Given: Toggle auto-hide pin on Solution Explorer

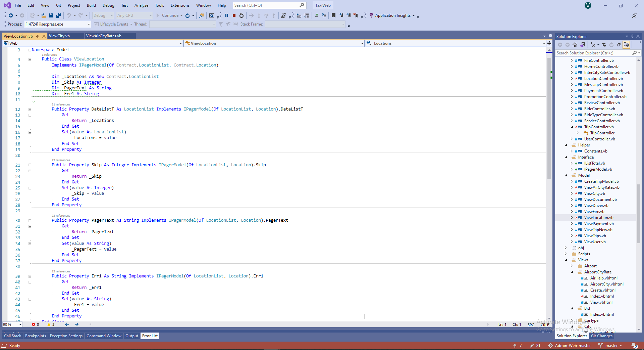Looking at the screenshot, I should click(x=632, y=36).
